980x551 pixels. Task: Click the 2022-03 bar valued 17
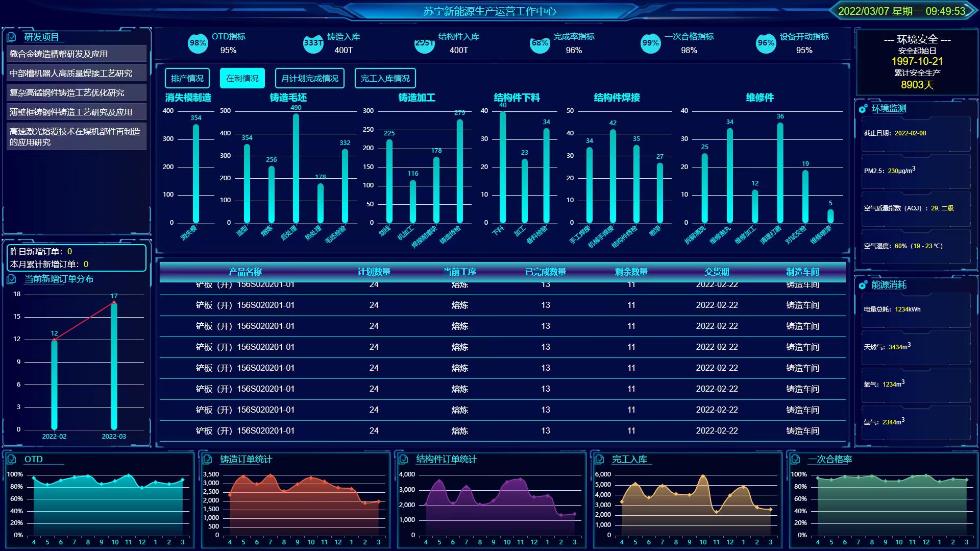point(114,366)
